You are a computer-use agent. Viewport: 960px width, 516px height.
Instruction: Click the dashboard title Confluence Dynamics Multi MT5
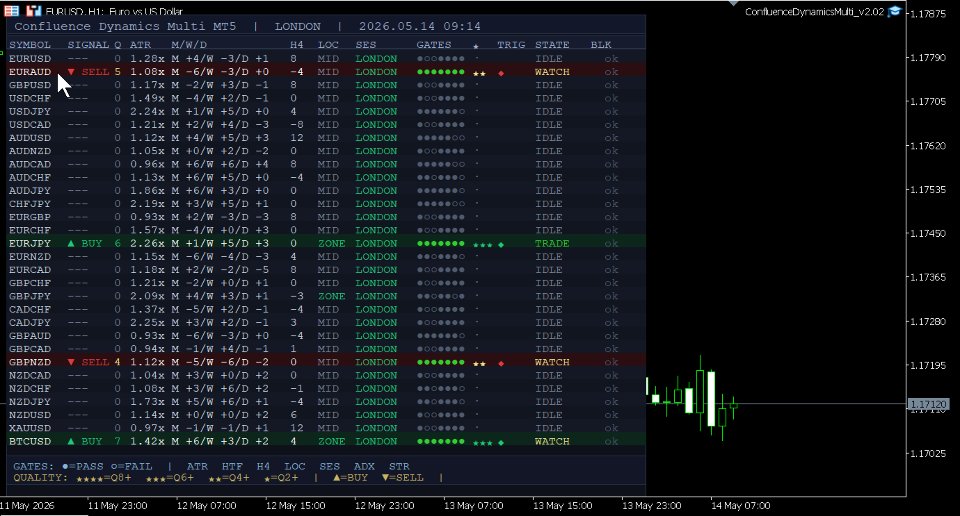pos(125,26)
